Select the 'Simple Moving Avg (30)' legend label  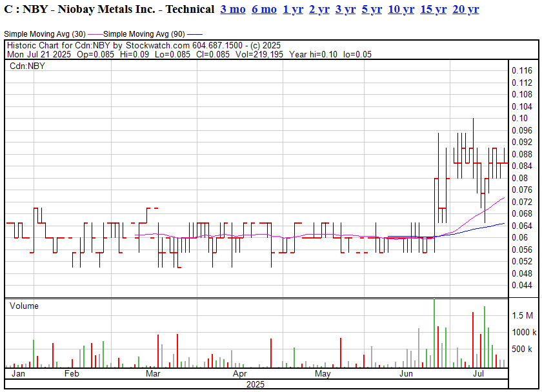45,34
